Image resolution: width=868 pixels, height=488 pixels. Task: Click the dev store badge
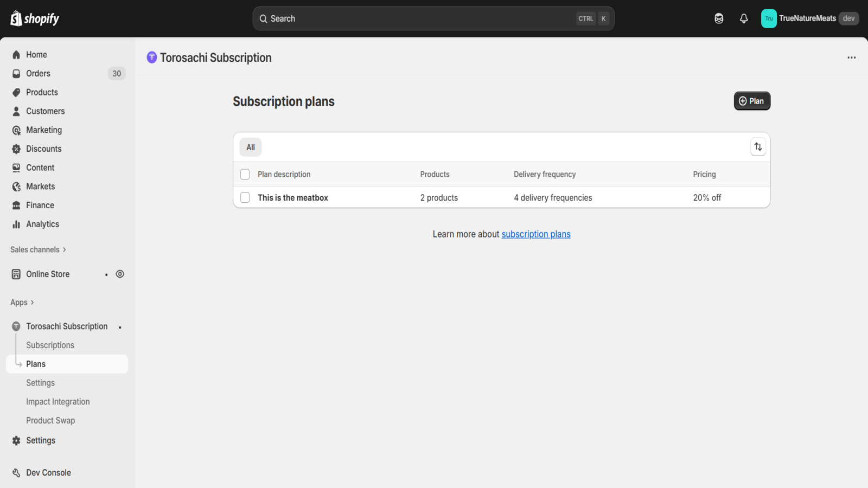point(848,18)
